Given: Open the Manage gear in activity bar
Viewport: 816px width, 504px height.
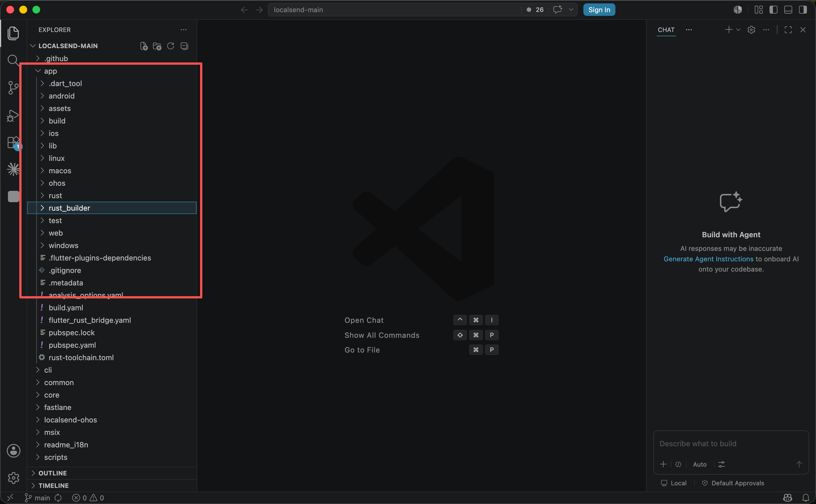Looking at the screenshot, I should pos(13,478).
